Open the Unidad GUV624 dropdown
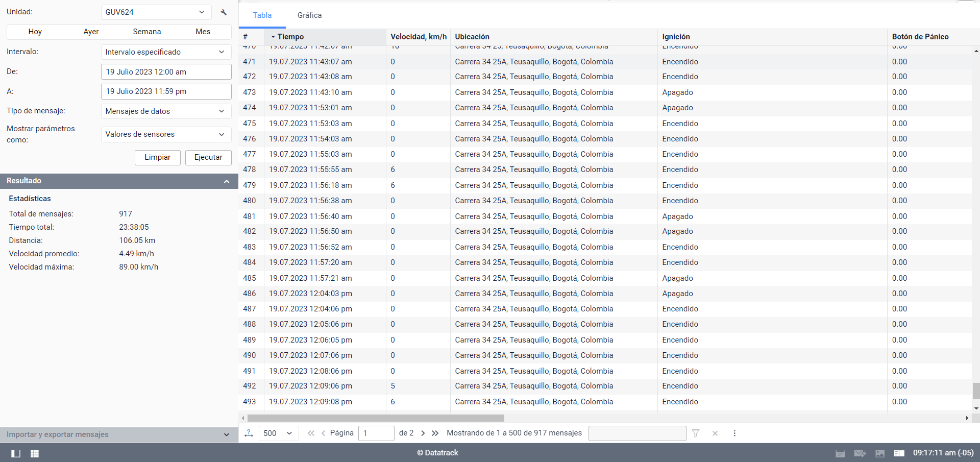 click(x=155, y=12)
